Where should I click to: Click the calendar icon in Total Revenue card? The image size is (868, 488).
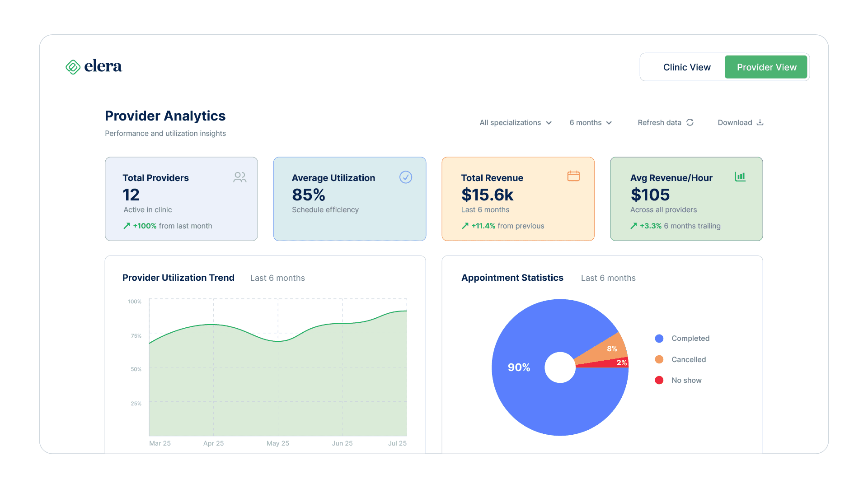pos(573,176)
